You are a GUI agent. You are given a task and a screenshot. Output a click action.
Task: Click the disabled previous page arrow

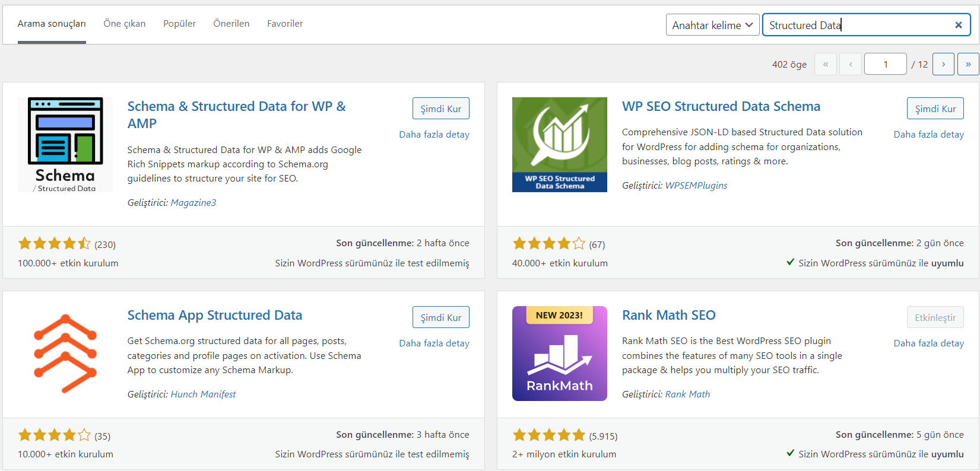(851, 64)
